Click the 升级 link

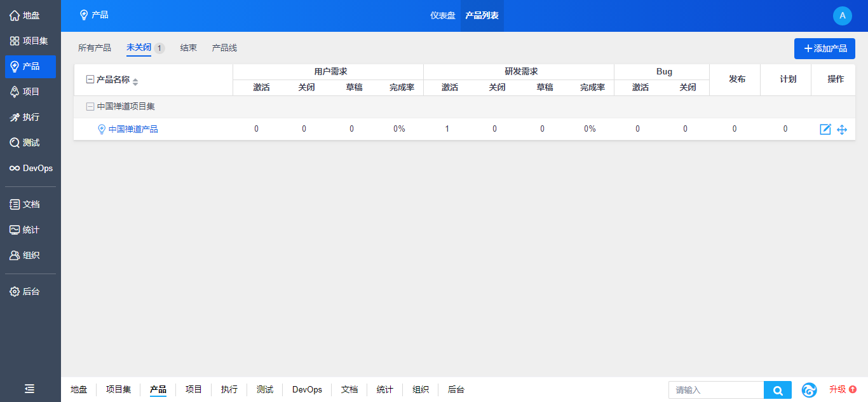click(843, 389)
